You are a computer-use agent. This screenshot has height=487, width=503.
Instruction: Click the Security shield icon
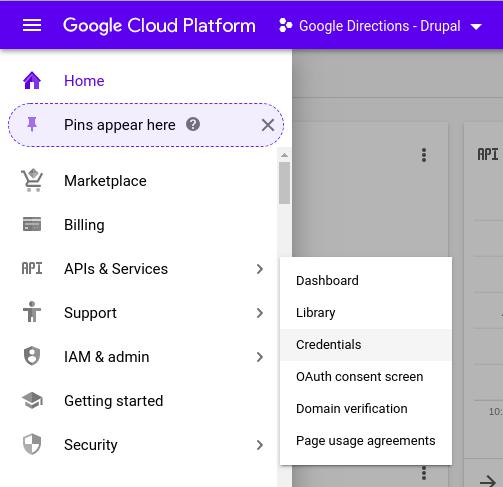pyautogui.click(x=32, y=444)
